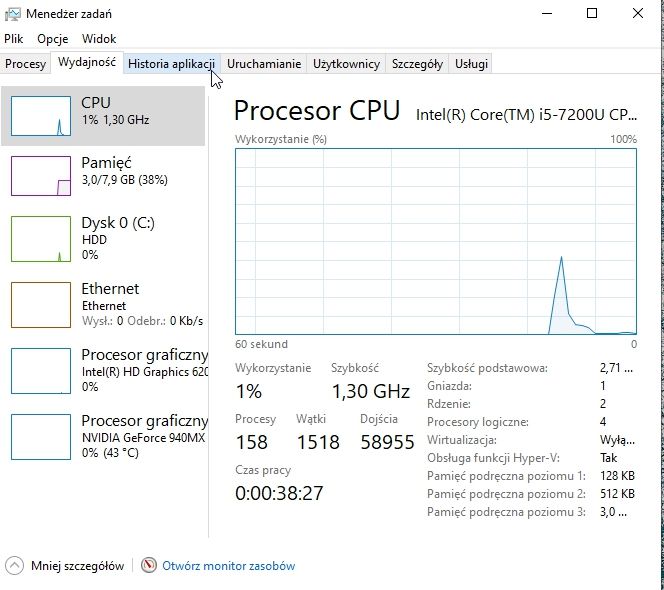This screenshot has width=664, height=590.
Task: Collapse view with Mniej szczegółów arrow
Action: 14,565
